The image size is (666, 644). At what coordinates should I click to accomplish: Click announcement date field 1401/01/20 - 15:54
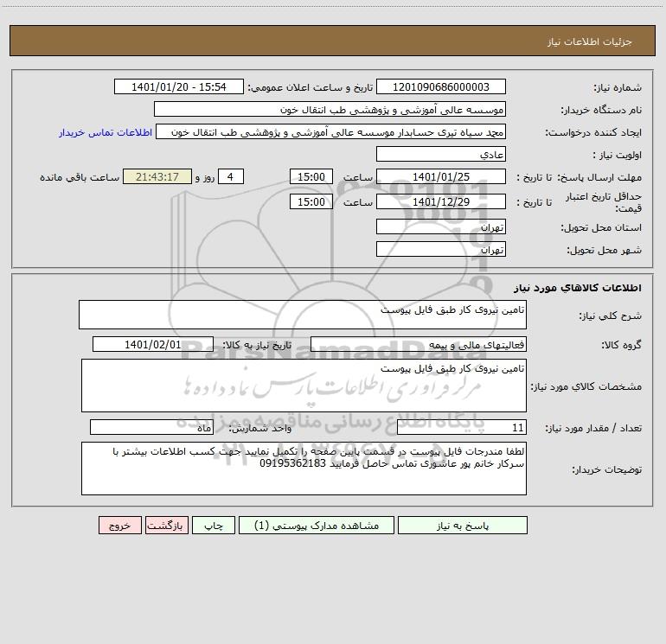179,86
